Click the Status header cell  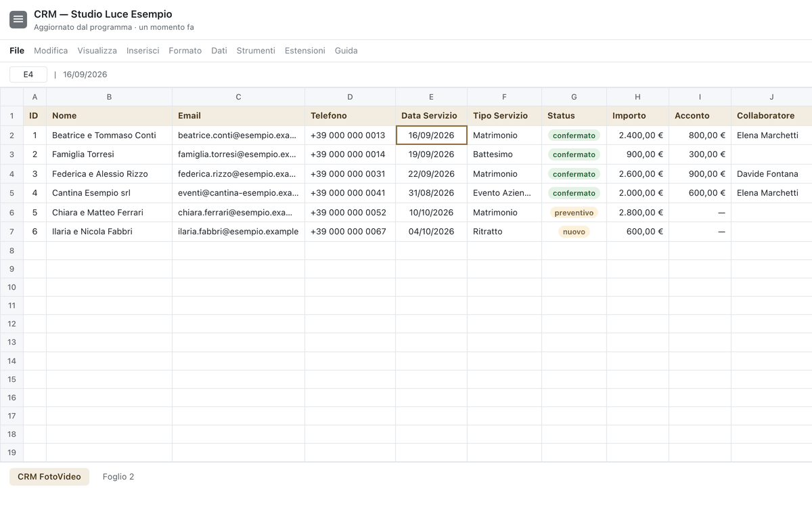click(x=574, y=116)
